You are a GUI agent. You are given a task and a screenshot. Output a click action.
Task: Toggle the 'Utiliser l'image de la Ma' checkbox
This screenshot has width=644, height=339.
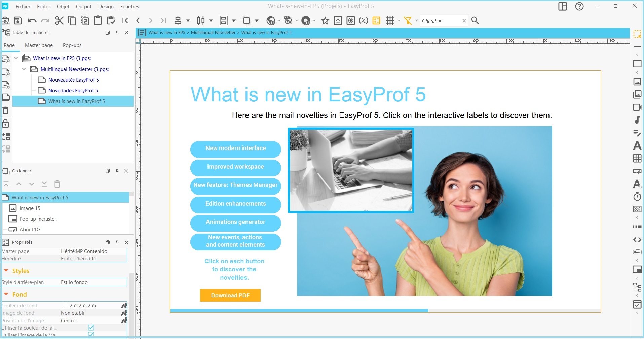(91, 335)
